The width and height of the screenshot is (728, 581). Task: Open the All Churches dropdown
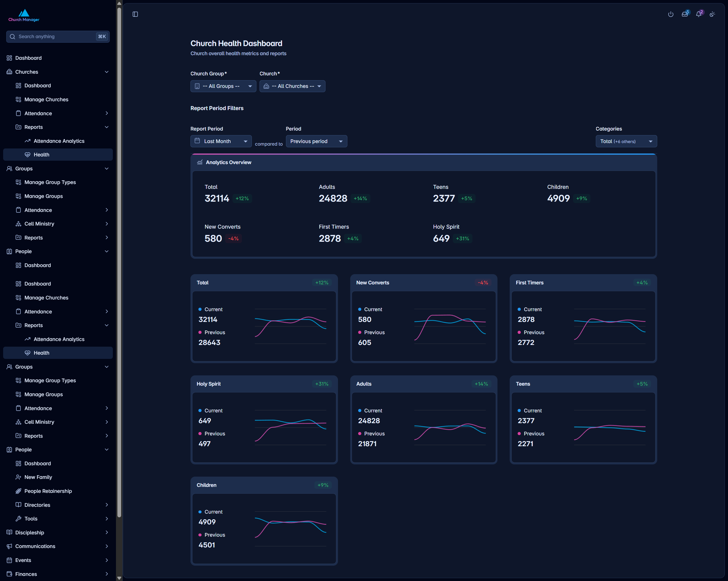(292, 86)
